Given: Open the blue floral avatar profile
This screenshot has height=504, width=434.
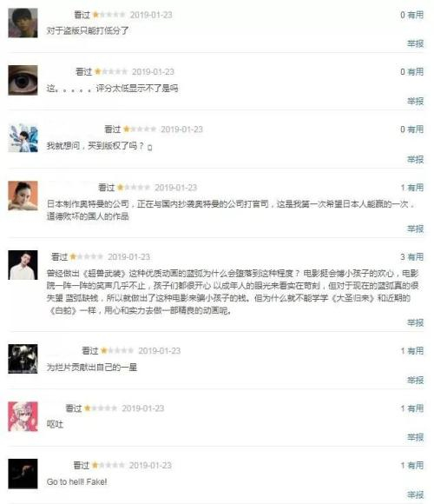Looking at the screenshot, I should tap(23, 137).
